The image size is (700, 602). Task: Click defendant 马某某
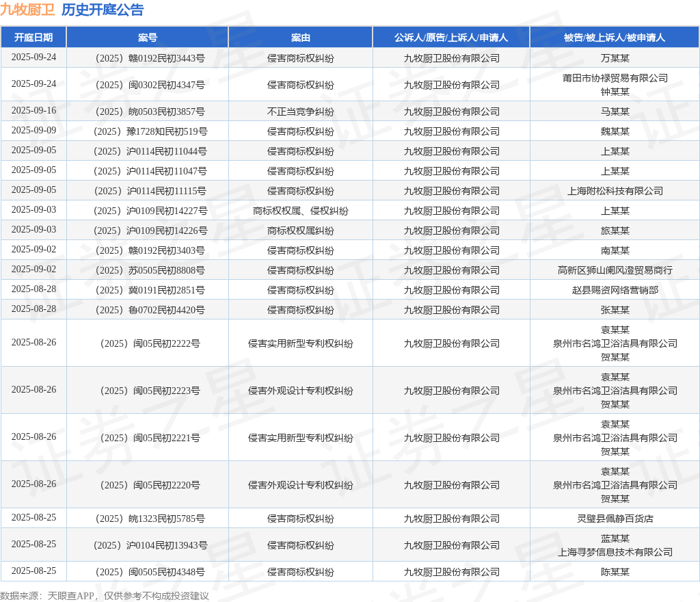click(x=615, y=112)
